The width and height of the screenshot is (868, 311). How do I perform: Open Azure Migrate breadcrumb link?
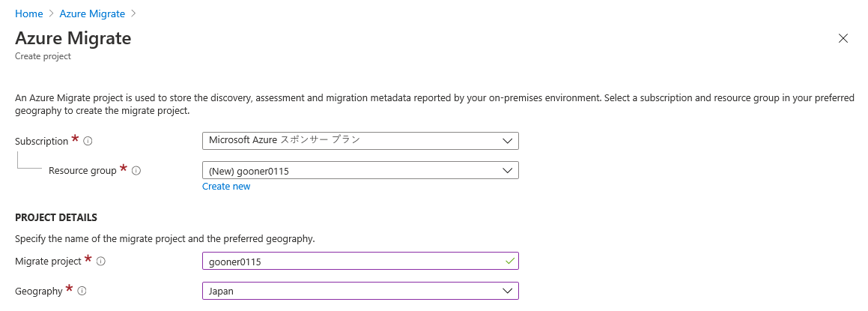pyautogui.click(x=92, y=13)
